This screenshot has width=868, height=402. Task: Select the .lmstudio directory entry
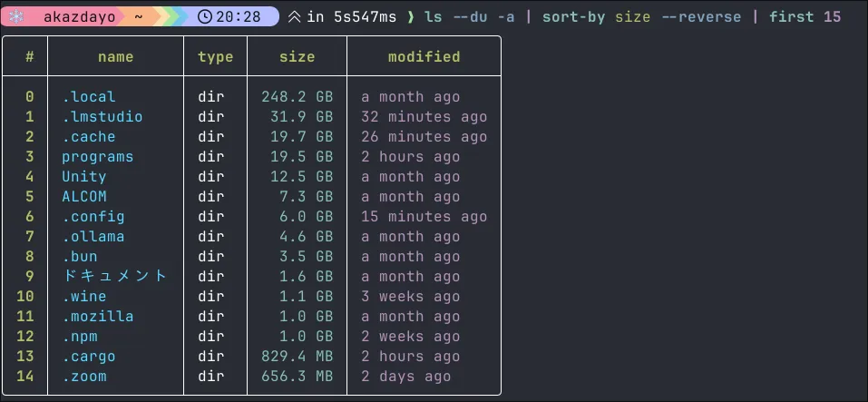tap(102, 117)
